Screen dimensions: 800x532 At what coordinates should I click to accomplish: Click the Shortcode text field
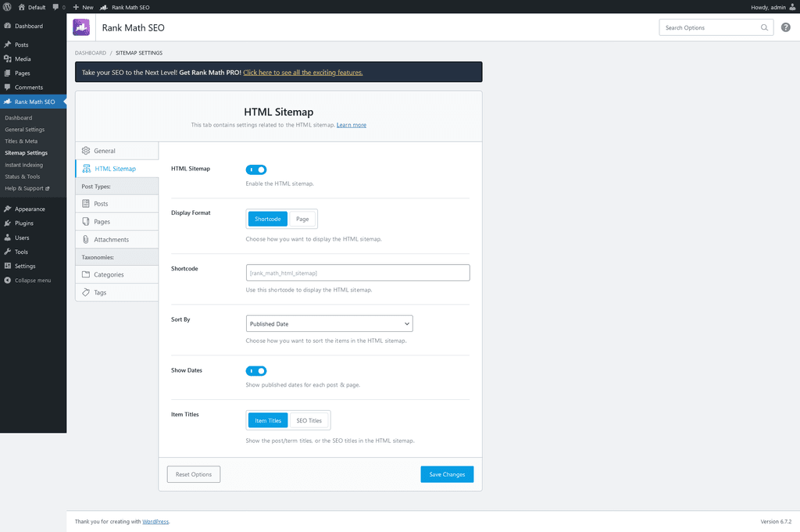click(358, 273)
